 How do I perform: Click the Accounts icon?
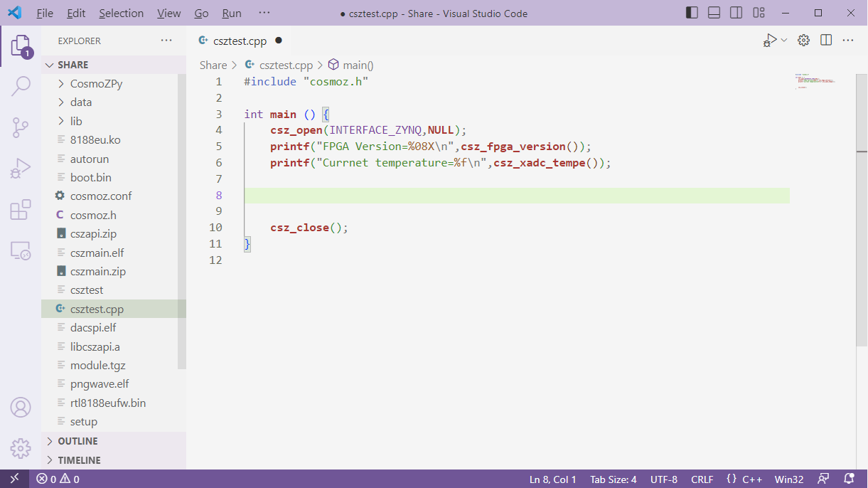pos(21,408)
